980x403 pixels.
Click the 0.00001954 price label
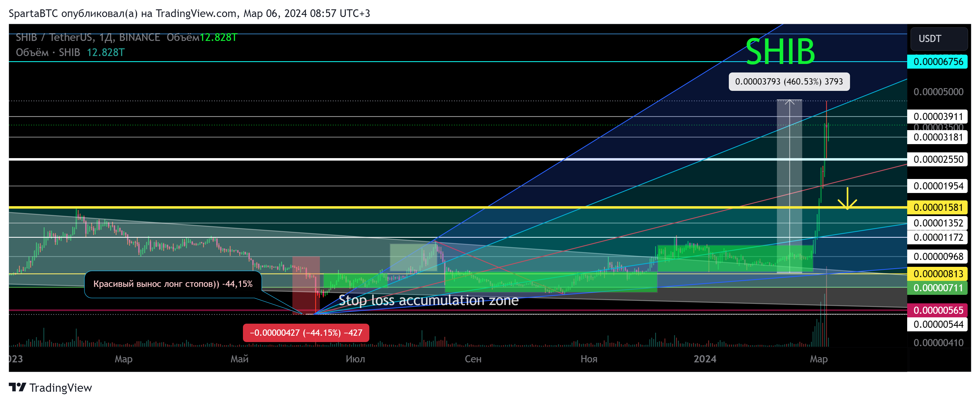click(x=937, y=186)
